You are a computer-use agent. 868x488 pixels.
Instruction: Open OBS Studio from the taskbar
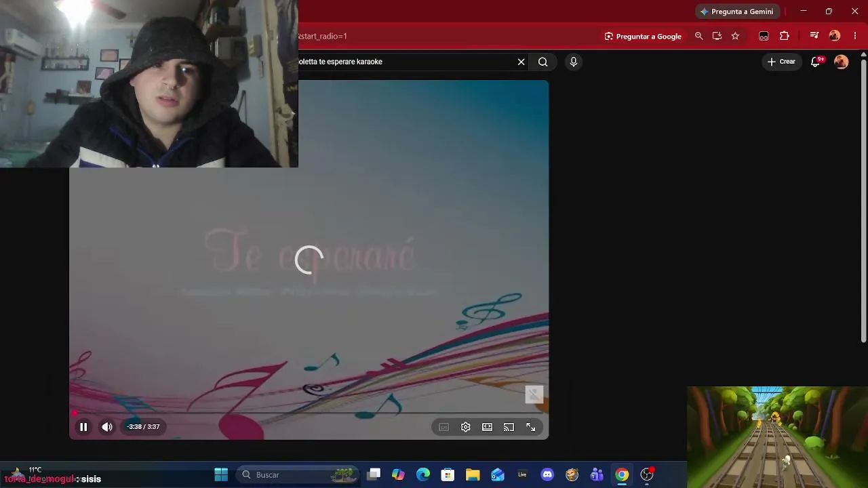647,474
